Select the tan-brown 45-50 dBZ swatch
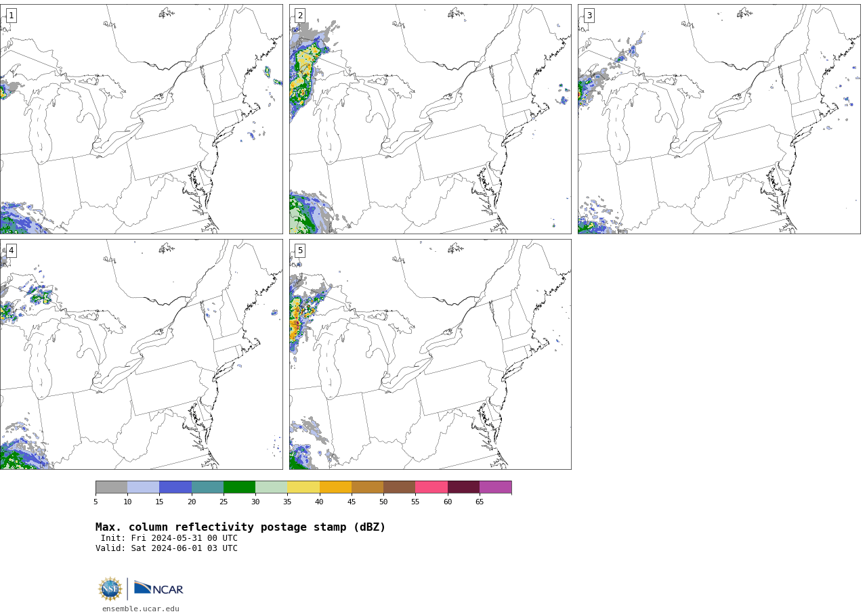 367,487
